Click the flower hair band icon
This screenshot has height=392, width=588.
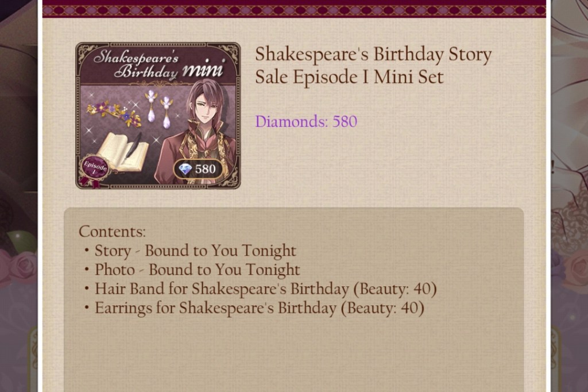[114, 113]
